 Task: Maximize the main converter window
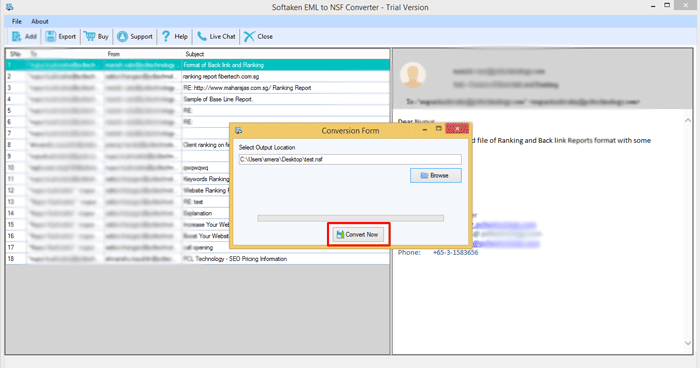tap(667, 5)
